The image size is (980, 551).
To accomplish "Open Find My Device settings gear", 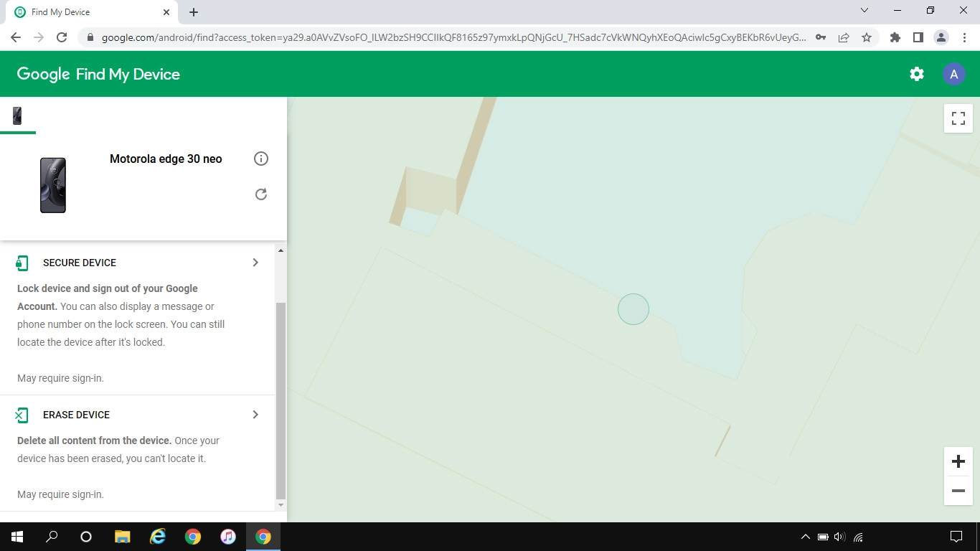I will pos(916,73).
